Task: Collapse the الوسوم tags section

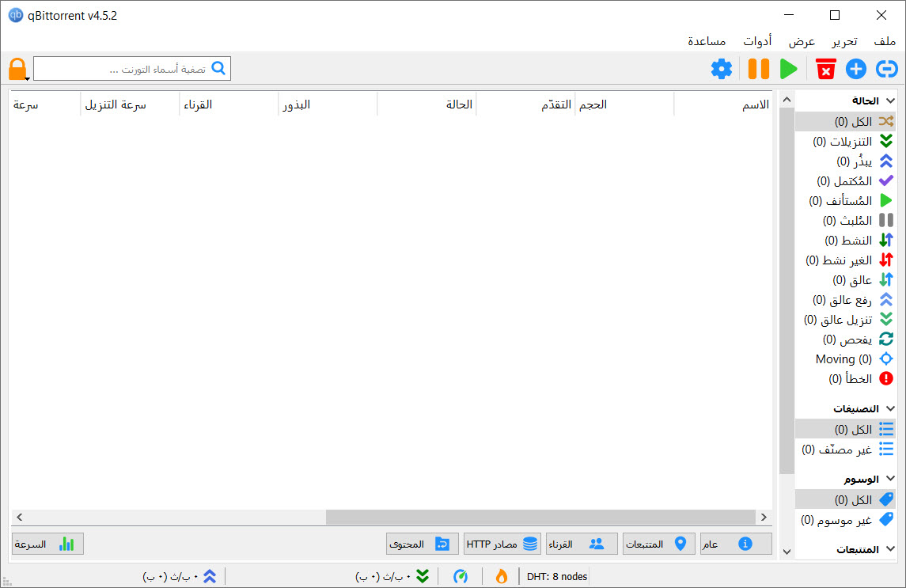Action: pos(891,479)
